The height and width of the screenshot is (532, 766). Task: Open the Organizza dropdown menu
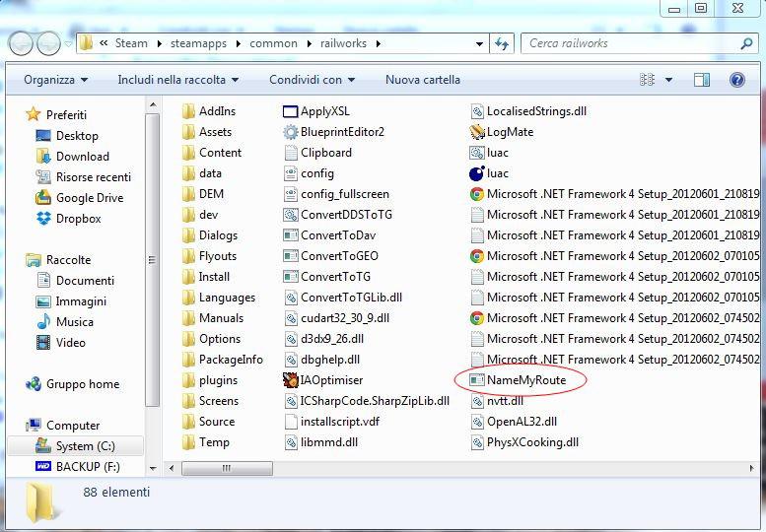click(x=55, y=80)
